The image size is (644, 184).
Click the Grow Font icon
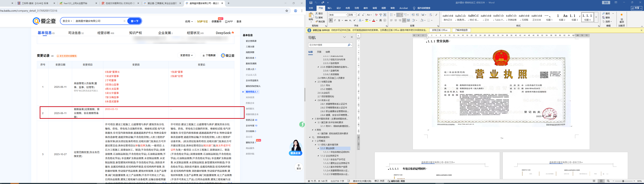point(359,15)
